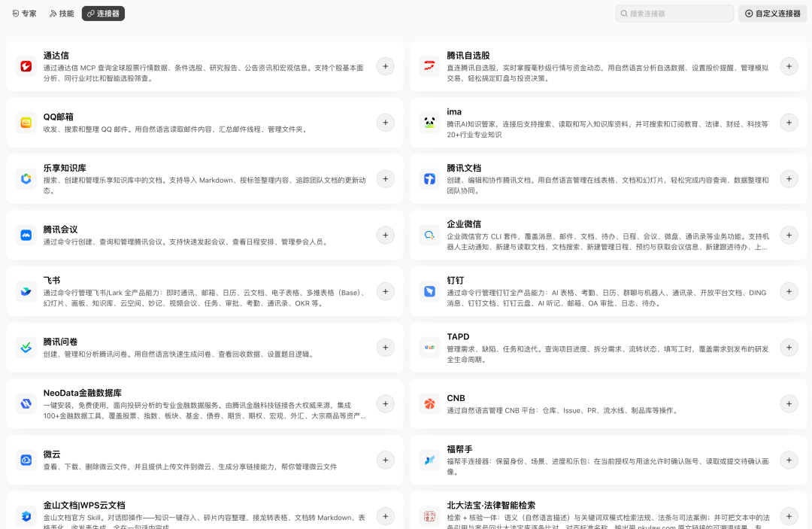Viewport: 812px width, 529px height.
Task: Add the 飞书 connector with plus
Action: click(x=385, y=292)
